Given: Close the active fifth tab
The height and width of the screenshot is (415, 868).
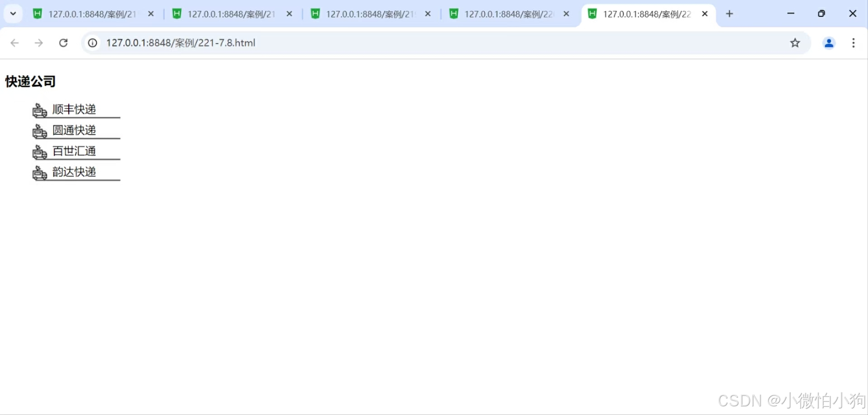Looking at the screenshot, I should 705,14.
